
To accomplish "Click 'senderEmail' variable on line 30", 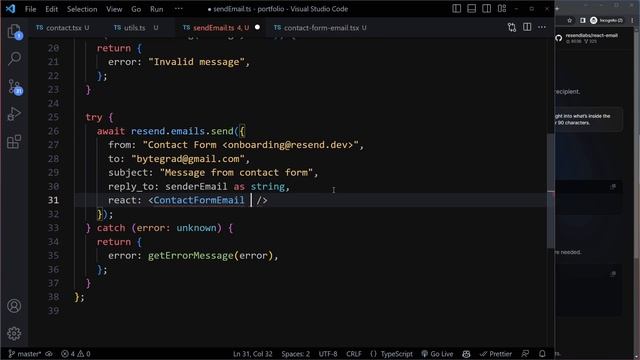I will [x=196, y=187].
